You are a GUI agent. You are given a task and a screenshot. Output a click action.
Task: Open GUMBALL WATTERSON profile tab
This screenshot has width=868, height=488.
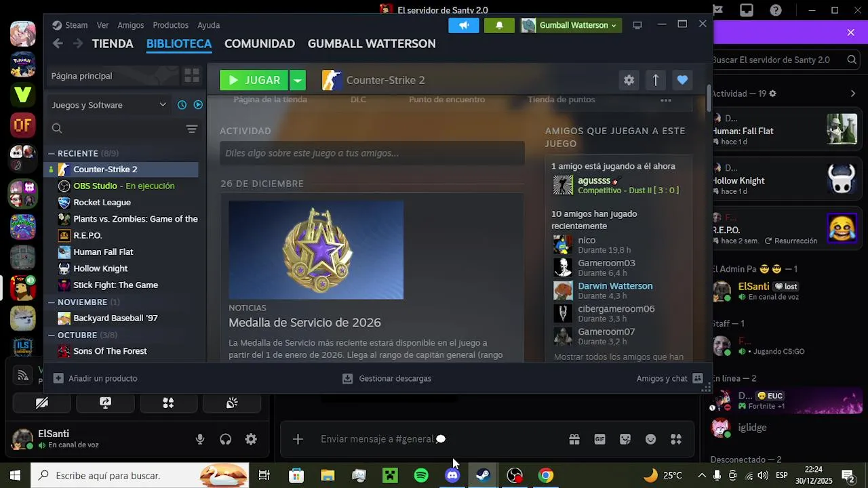tap(372, 43)
